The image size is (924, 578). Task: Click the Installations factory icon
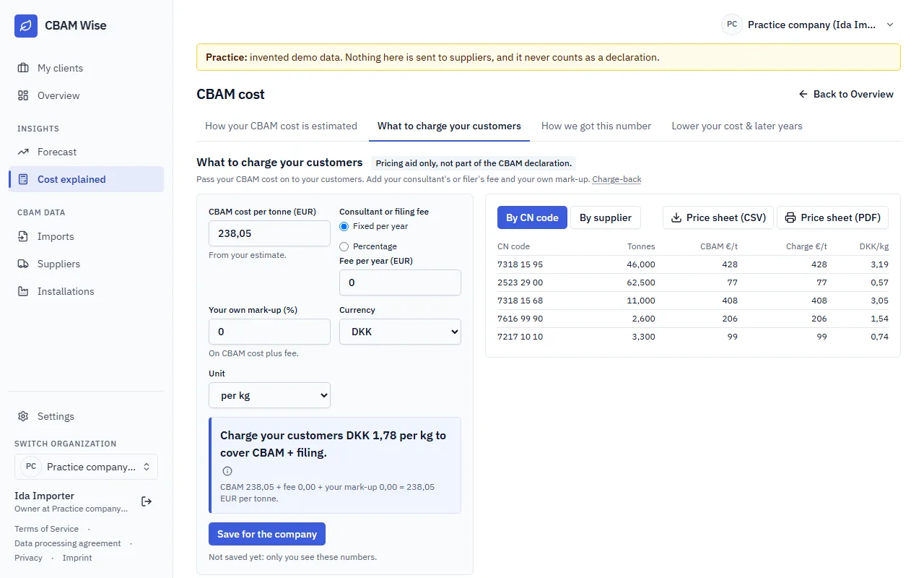coord(23,291)
